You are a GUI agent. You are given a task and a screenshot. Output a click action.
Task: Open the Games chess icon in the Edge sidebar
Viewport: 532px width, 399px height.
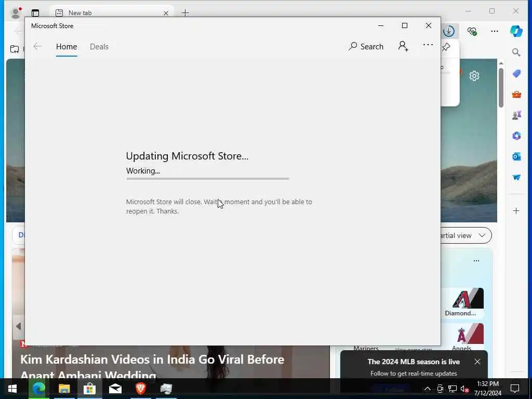(516, 115)
